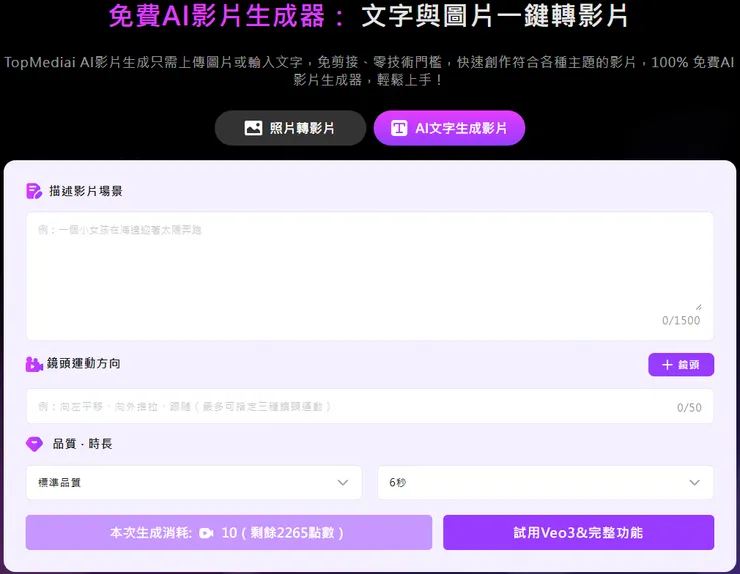The height and width of the screenshot is (574, 740).
Task: Open the 標準品質 quality dropdown
Action: [x=194, y=482]
